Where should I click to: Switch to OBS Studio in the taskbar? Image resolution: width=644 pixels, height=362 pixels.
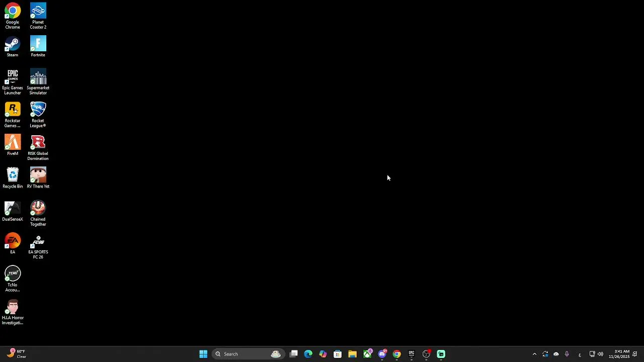tap(426, 354)
